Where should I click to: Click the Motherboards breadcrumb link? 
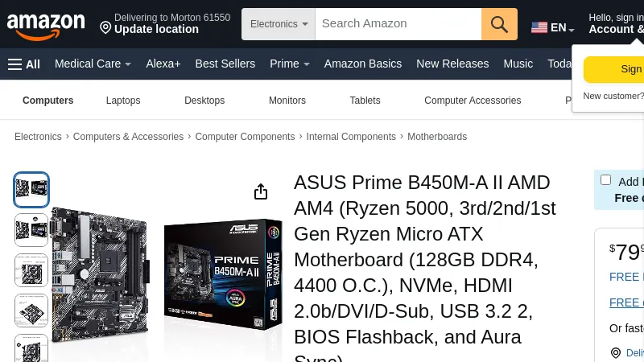pyautogui.click(x=437, y=137)
